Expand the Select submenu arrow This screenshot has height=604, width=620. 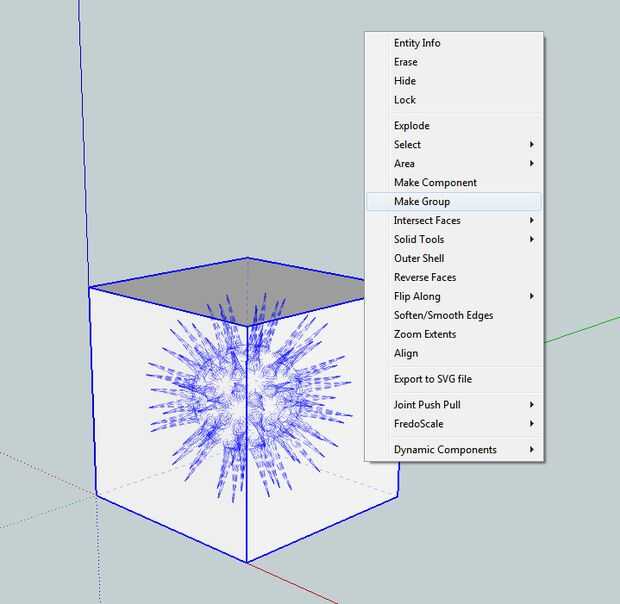point(532,145)
